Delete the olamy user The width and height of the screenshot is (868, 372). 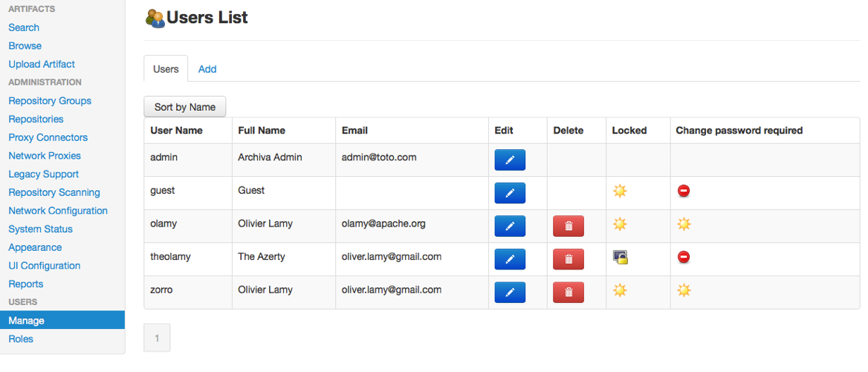tap(569, 226)
